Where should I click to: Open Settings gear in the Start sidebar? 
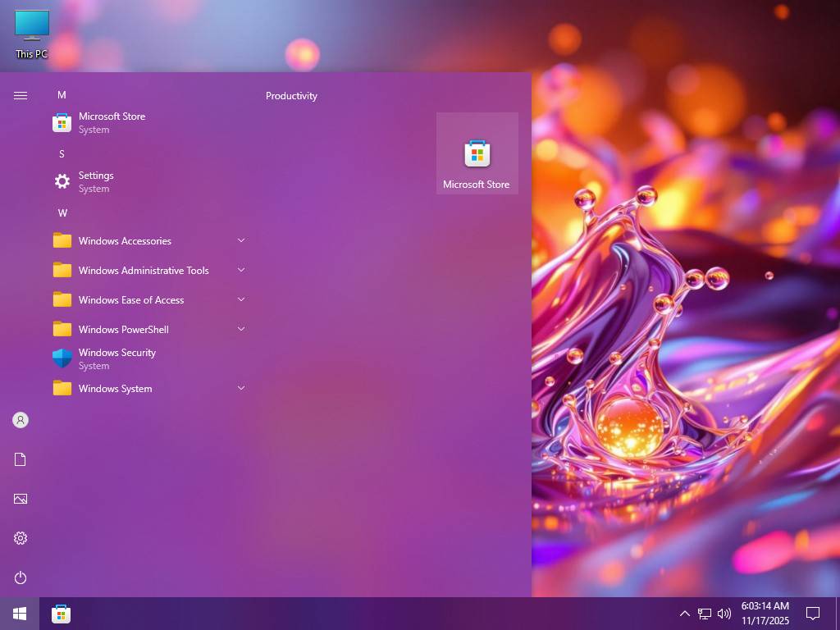[21, 538]
